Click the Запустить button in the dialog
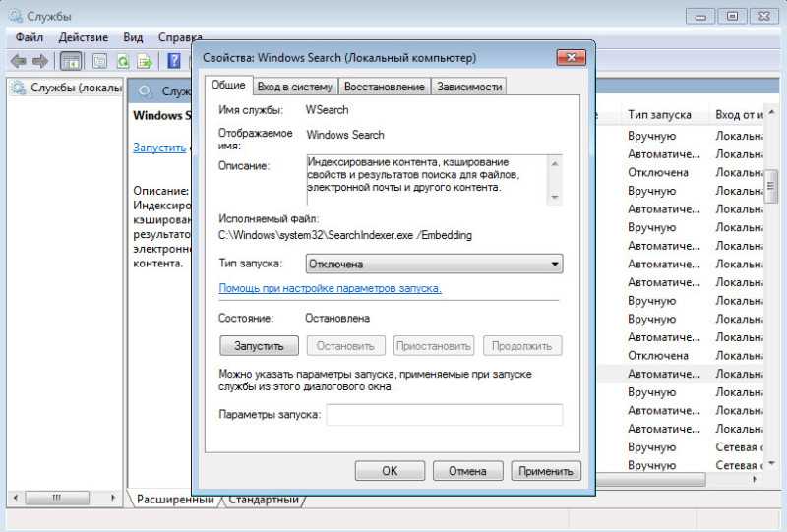The width and height of the screenshot is (787, 532). pos(259,346)
